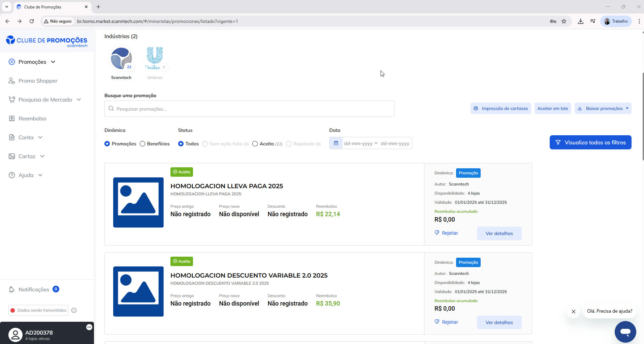Click the browser downloads icon

580,21
